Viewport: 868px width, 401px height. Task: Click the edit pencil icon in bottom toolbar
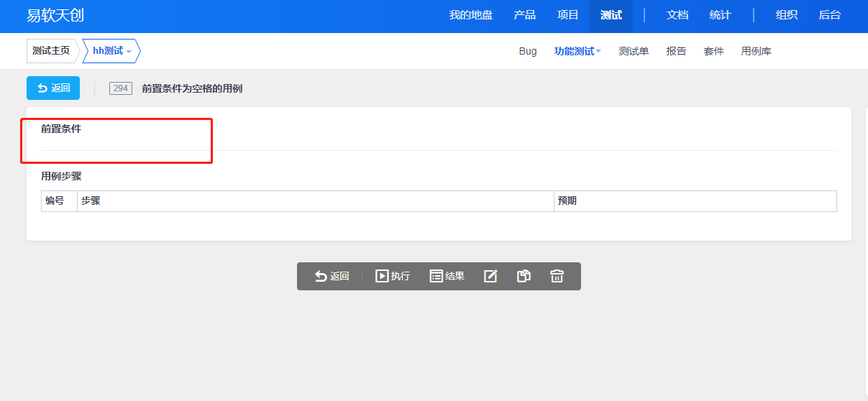[x=490, y=276]
